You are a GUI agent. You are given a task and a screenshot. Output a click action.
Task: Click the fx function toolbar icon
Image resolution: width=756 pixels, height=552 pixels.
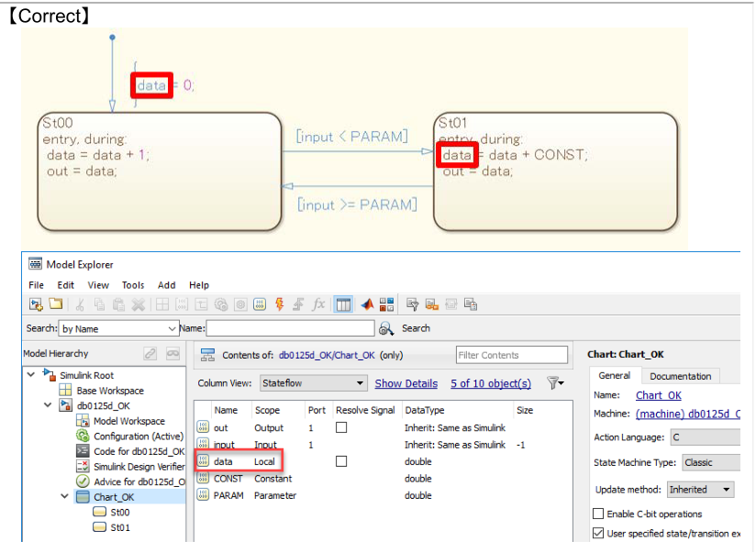pyautogui.click(x=318, y=304)
